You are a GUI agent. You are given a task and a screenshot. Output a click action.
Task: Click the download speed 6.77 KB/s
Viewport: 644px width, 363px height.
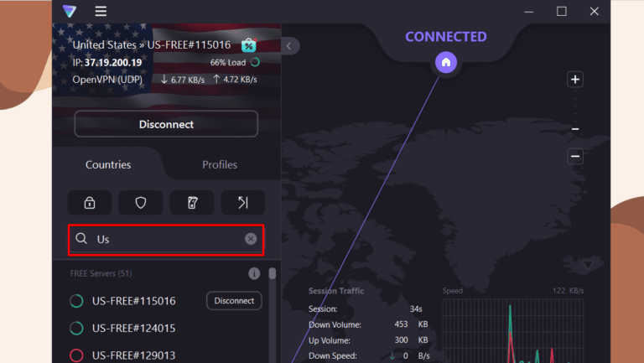click(x=183, y=80)
